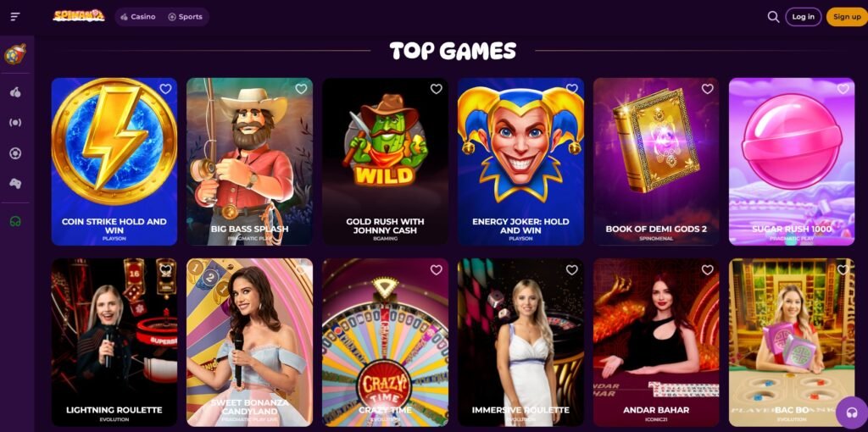Select the cherry slots sidebar icon

(x=15, y=91)
